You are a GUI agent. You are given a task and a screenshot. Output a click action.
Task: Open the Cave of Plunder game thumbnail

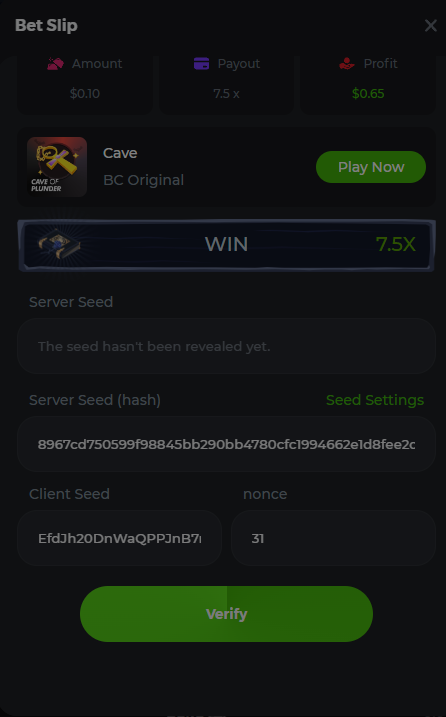point(57,167)
